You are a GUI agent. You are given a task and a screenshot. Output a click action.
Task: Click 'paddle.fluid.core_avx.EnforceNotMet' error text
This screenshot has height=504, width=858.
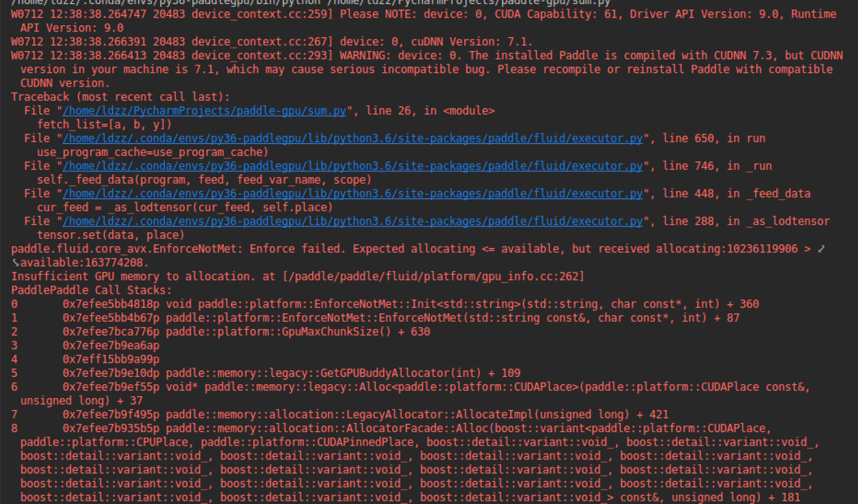pos(124,249)
